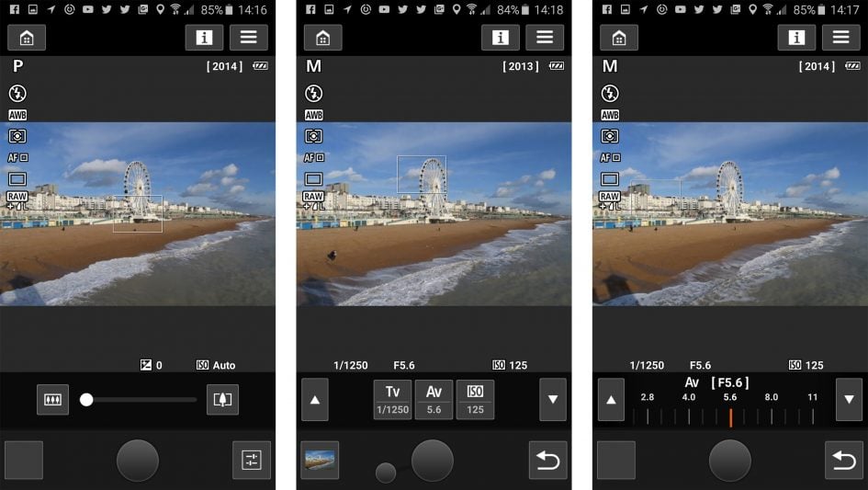Tap the ISO 125 tile on the middle screen
Image resolution: width=868 pixels, height=490 pixels.
475,400
